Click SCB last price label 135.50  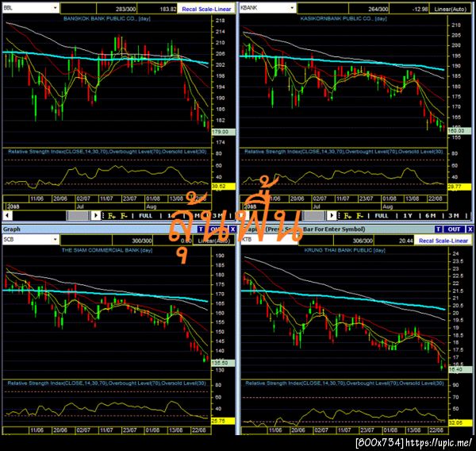[223, 363]
